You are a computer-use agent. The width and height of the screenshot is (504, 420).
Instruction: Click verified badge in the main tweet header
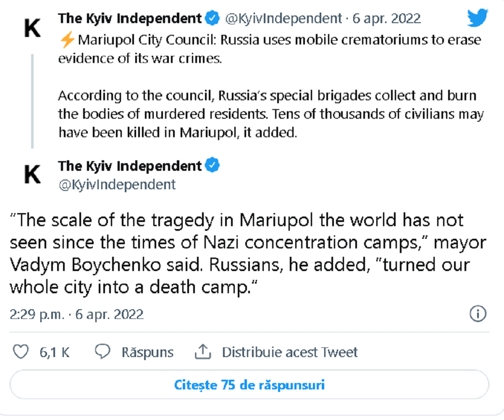(213, 166)
